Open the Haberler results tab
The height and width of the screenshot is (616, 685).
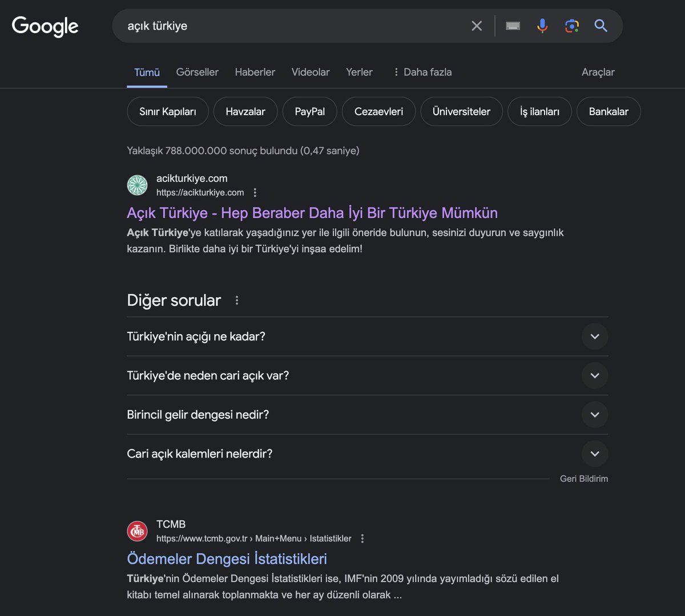click(255, 72)
